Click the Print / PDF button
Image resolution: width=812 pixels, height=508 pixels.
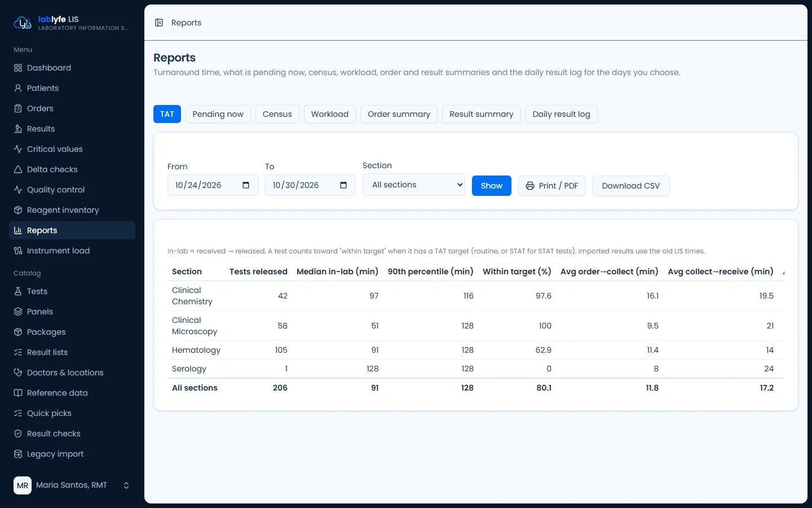(x=552, y=186)
